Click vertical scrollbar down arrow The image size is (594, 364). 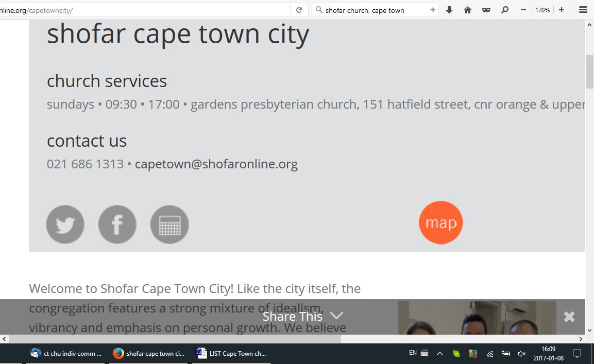[x=589, y=331]
